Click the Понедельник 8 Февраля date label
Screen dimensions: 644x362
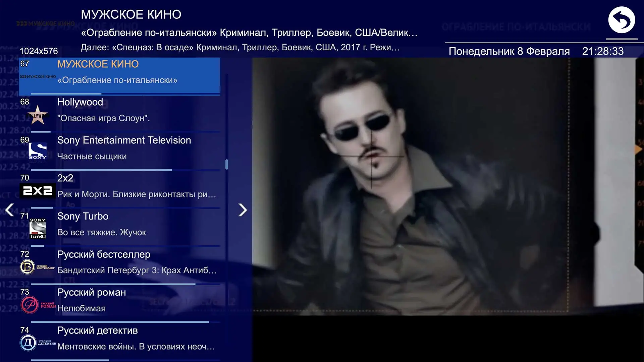tap(509, 51)
